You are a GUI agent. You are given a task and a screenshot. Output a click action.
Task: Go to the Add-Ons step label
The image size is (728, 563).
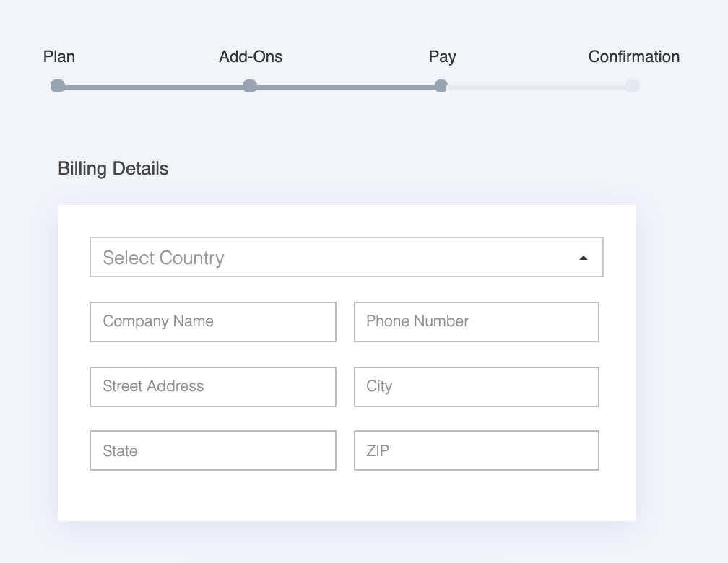click(251, 57)
